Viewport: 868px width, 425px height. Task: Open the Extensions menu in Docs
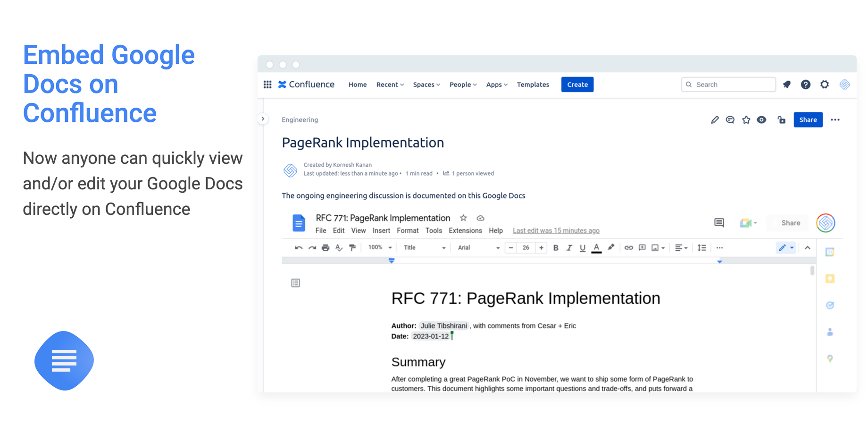pyautogui.click(x=465, y=231)
